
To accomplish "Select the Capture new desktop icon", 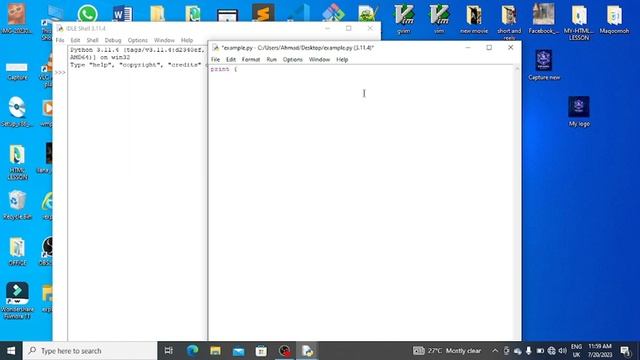I will [x=544, y=65].
